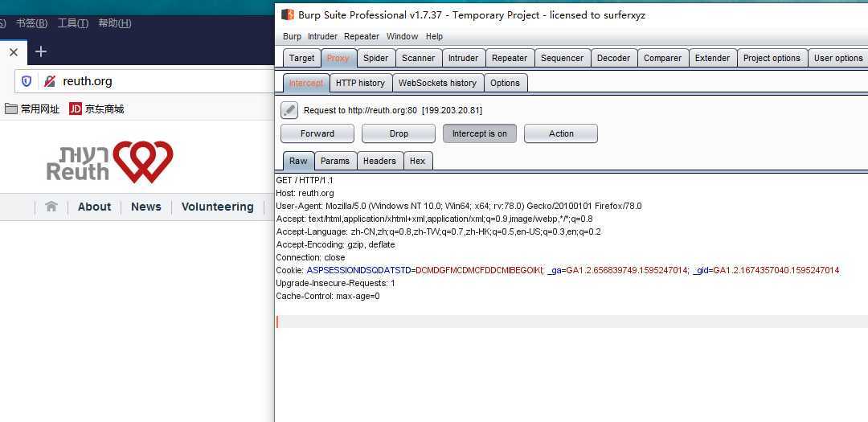Click the Request to http://reuth.org:80 label
Screen dimensions: 868x422
coord(393,110)
